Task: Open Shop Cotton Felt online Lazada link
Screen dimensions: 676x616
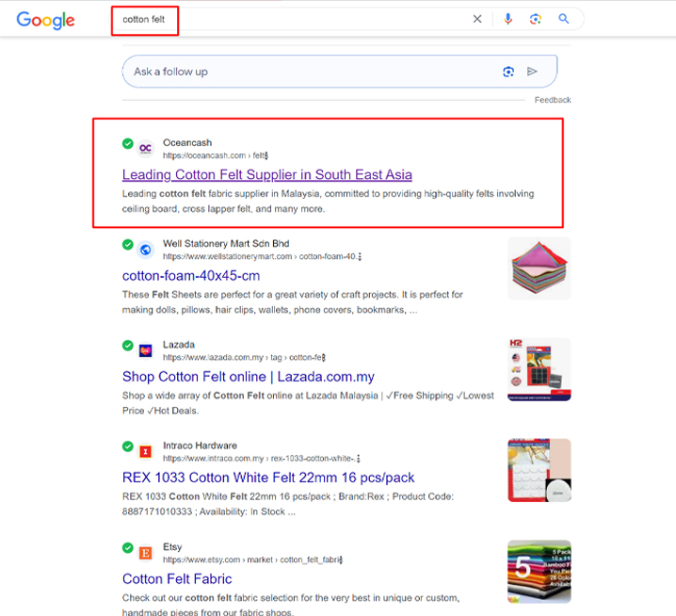Action: 249,377
